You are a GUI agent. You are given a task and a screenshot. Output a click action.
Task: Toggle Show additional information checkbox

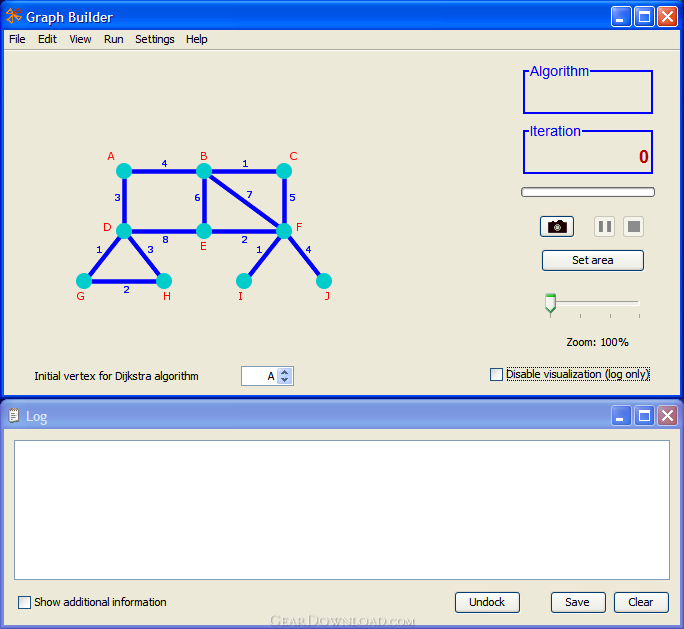tap(24, 602)
